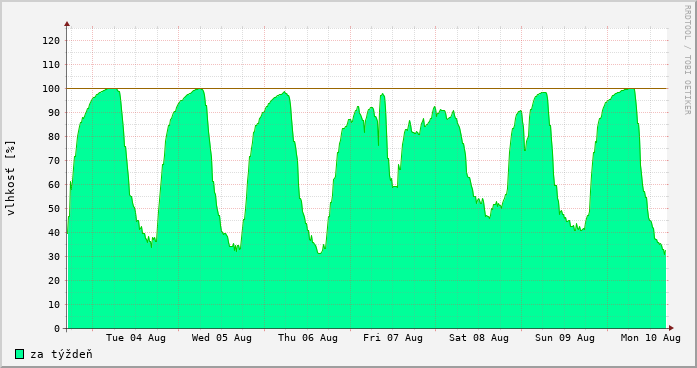Click the 50 value on the Y axis

(54, 208)
